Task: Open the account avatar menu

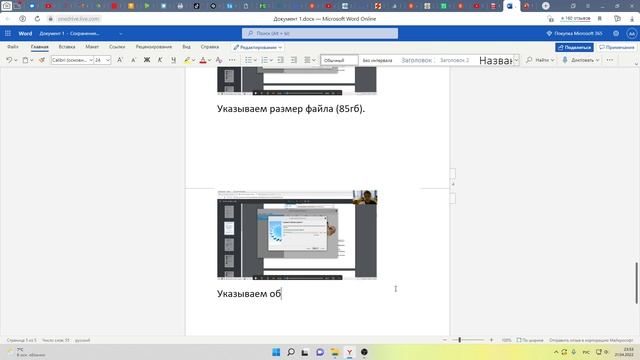Action: tap(631, 33)
